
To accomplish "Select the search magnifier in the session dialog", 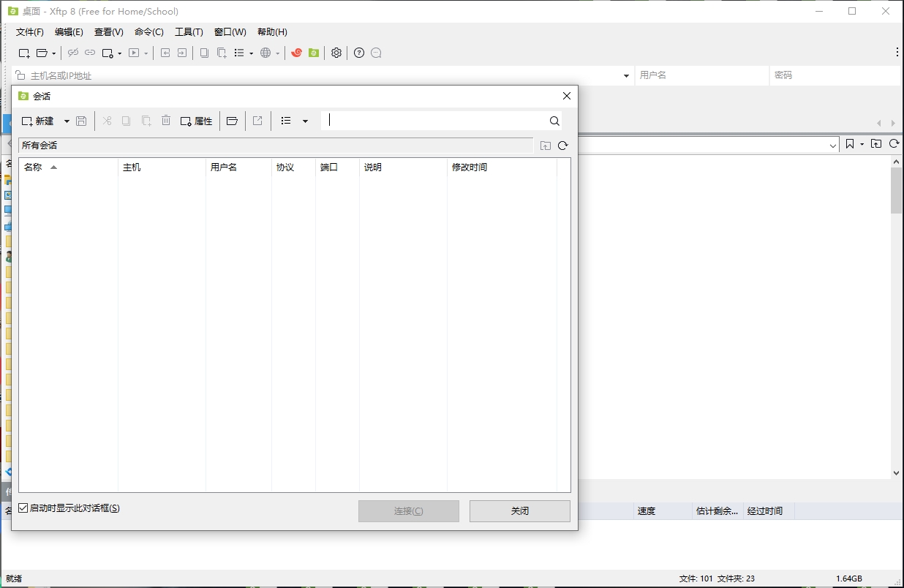I will coord(554,121).
